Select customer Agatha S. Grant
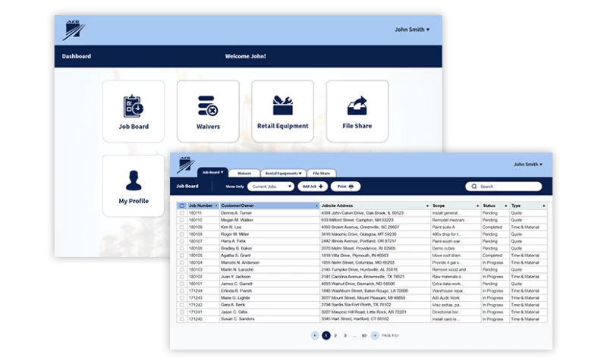Screen dimensions: 607x364 (236, 256)
